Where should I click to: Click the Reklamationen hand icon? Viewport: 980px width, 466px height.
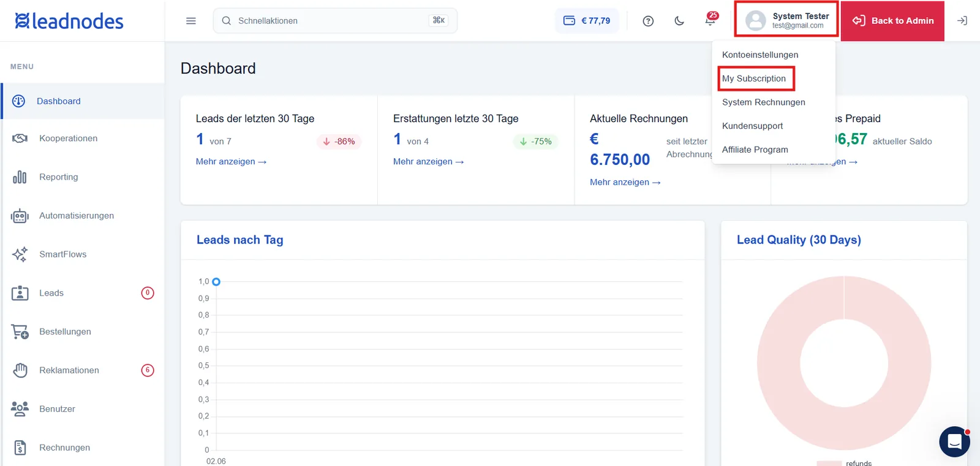[x=20, y=370]
